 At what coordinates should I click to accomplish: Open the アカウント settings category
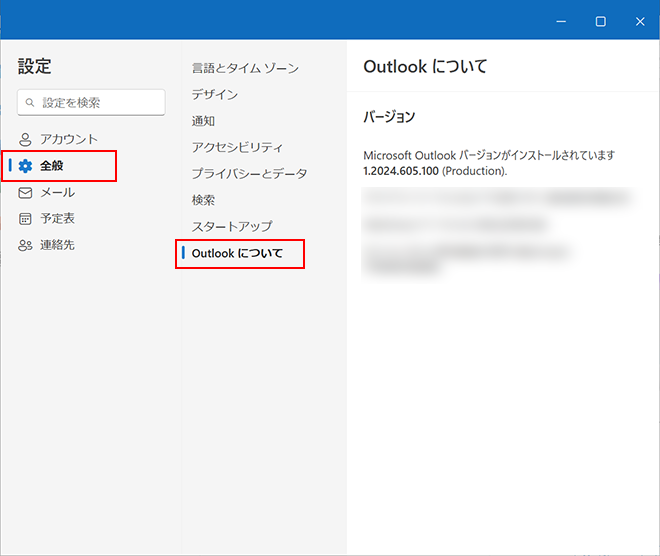pos(68,139)
